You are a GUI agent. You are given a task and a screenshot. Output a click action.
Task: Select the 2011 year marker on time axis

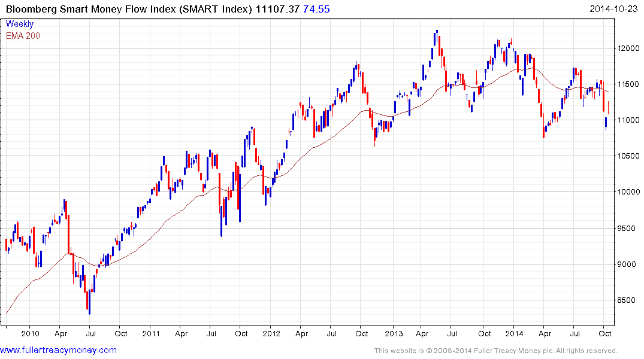pyautogui.click(x=150, y=333)
